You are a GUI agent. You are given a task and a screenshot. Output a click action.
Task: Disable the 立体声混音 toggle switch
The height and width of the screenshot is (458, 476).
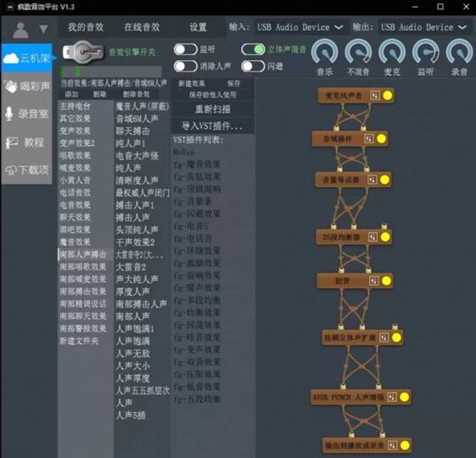(253, 49)
